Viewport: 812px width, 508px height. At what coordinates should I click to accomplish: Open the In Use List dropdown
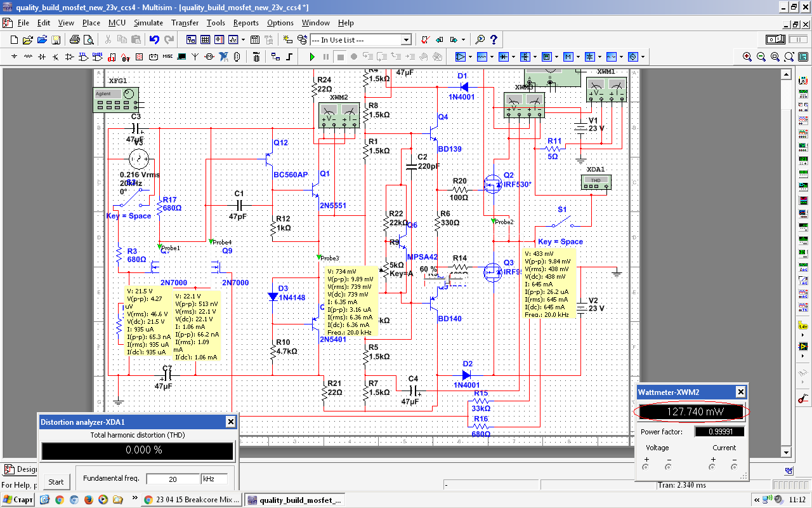pos(406,40)
